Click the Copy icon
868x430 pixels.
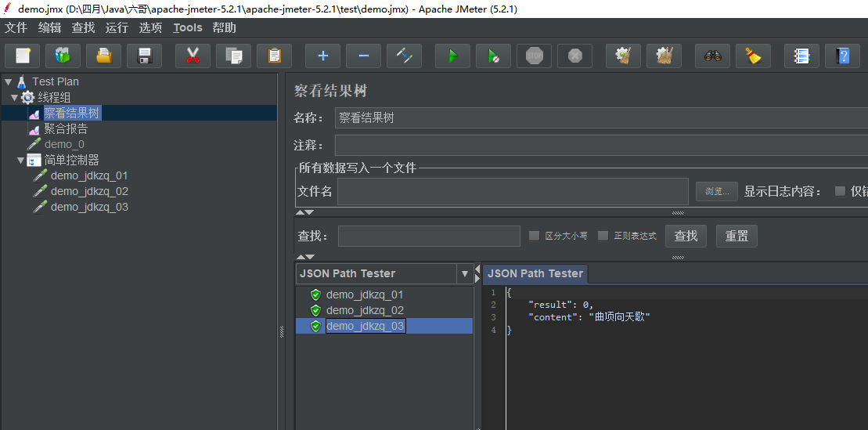pyautogui.click(x=233, y=56)
